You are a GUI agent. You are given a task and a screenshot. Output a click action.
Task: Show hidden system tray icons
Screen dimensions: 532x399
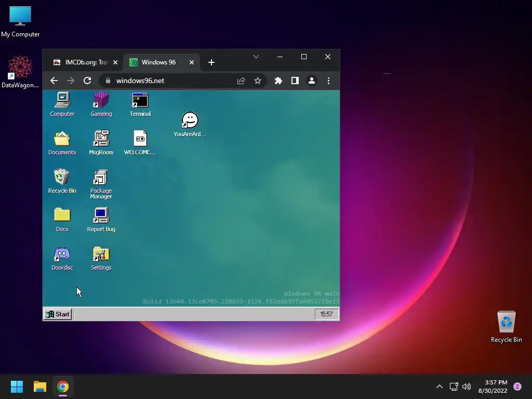tap(439, 387)
